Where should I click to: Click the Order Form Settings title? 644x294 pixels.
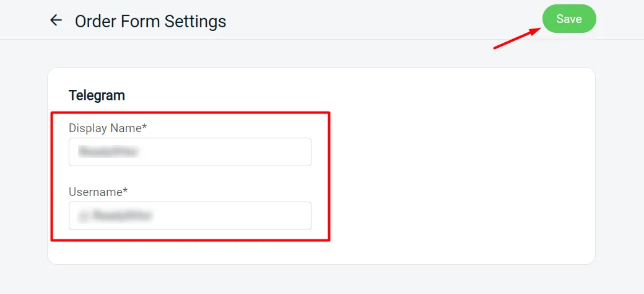coord(150,21)
